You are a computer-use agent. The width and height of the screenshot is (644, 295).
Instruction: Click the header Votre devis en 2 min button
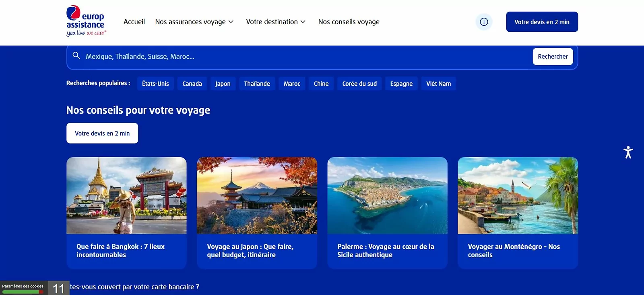pyautogui.click(x=542, y=22)
